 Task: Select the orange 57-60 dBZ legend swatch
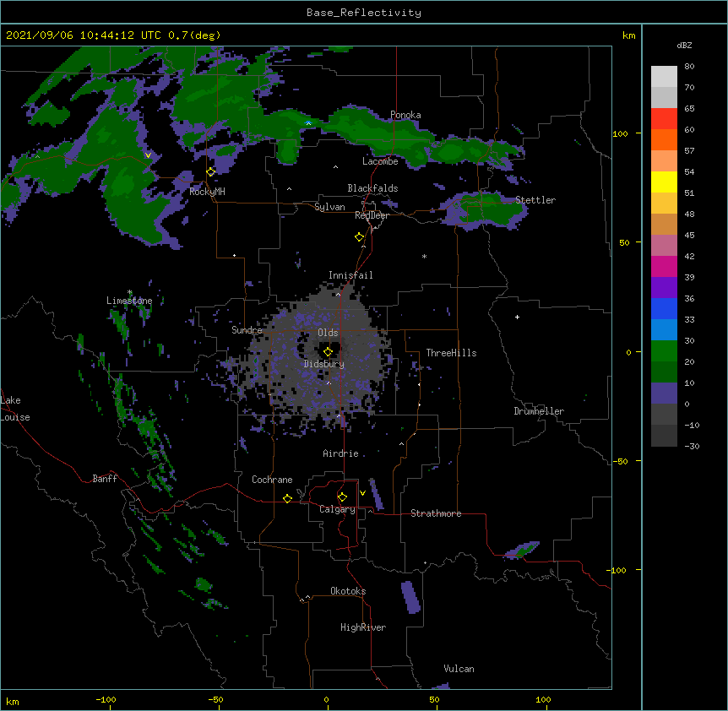point(664,139)
